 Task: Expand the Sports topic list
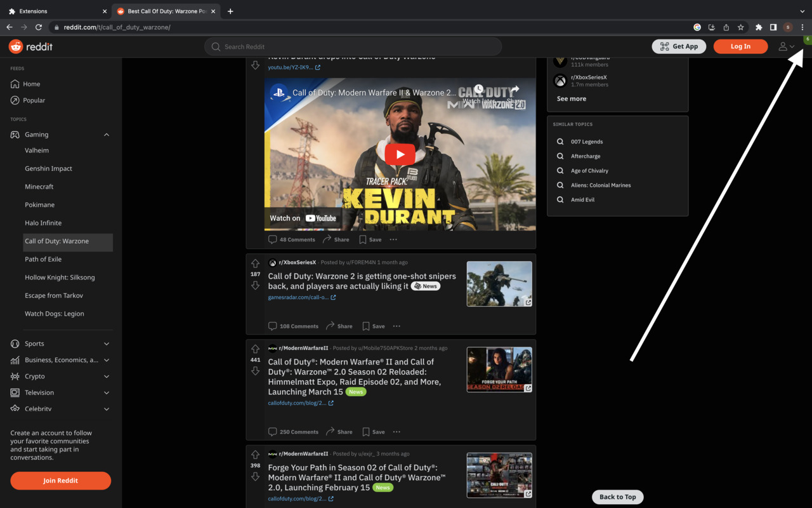click(x=107, y=344)
